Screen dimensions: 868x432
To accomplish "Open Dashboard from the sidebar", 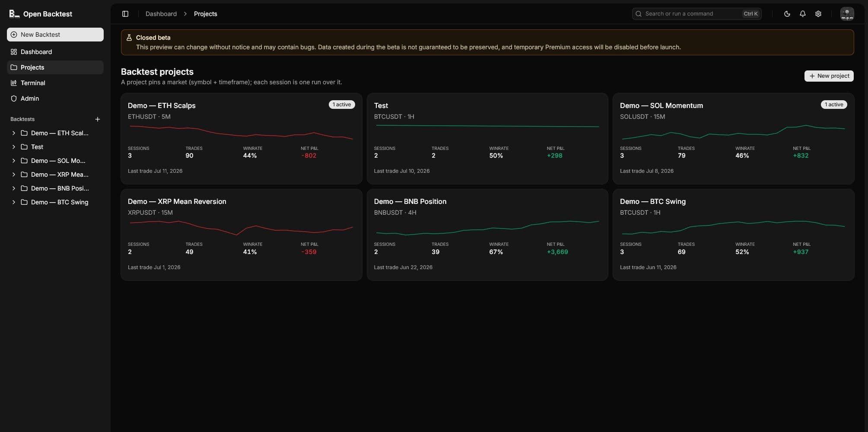I will (55, 52).
